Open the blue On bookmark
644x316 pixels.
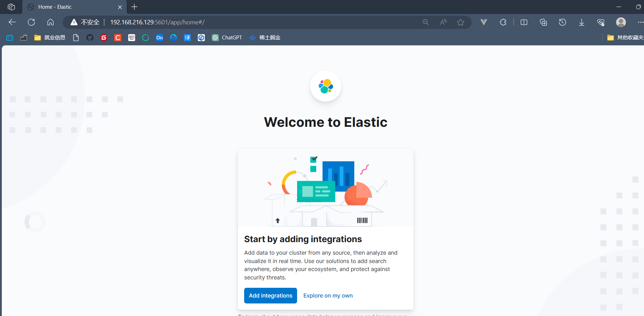160,38
